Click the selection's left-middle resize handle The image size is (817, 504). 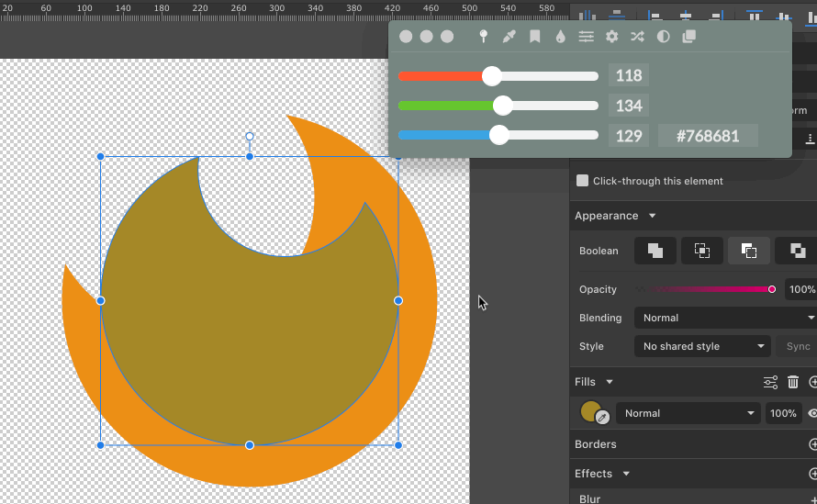pos(101,301)
